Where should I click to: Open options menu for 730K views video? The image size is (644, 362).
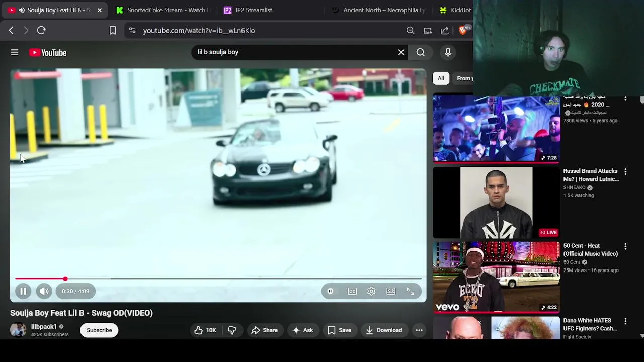[x=625, y=99]
